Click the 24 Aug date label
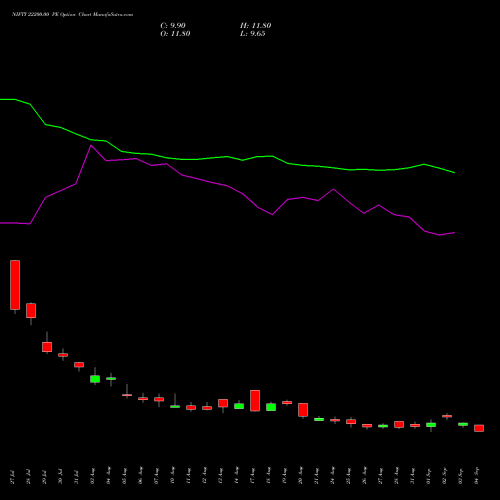This screenshot has width=500, height=500. [333, 476]
